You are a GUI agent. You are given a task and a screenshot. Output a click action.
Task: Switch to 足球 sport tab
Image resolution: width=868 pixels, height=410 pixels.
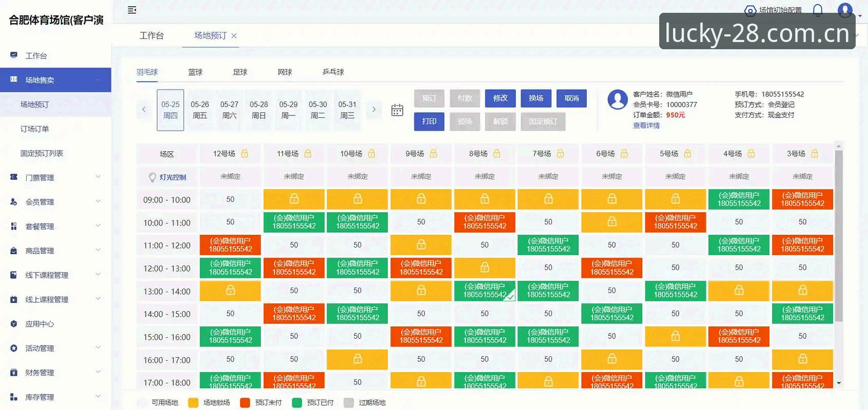pos(240,72)
